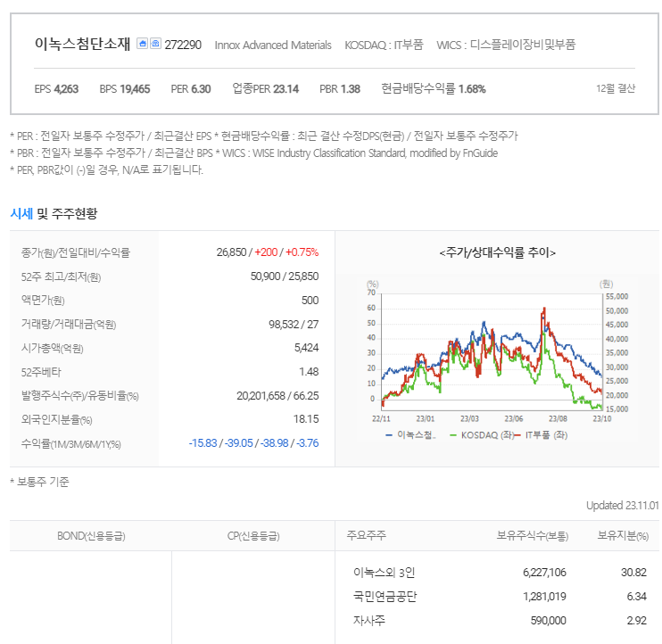Click the PER 6.30 value
This screenshot has width=662, height=644.
(191, 89)
